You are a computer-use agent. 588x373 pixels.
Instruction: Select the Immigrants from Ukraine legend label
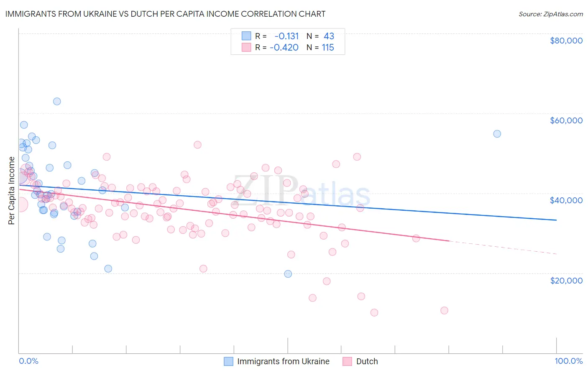point(283,361)
